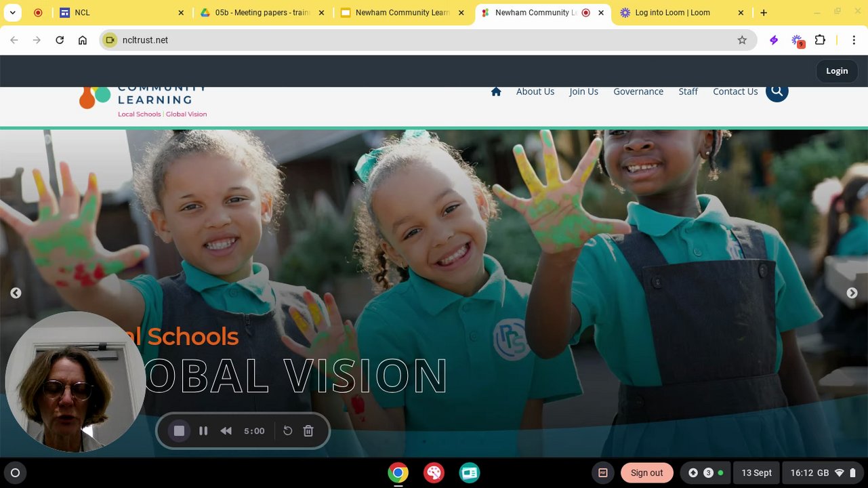868x488 pixels.
Task: Switch to the 05b - Meeting papers tab
Action: tap(262, 12)
